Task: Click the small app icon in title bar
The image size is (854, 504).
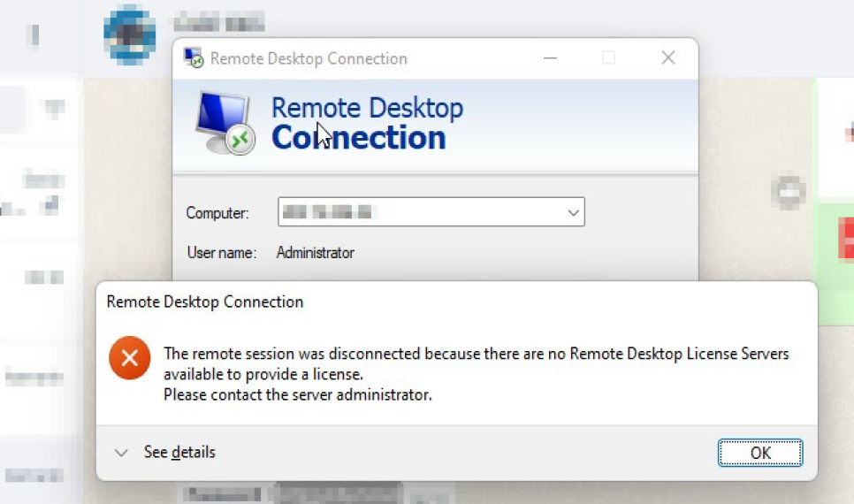Action: click(x=193, y=58)
